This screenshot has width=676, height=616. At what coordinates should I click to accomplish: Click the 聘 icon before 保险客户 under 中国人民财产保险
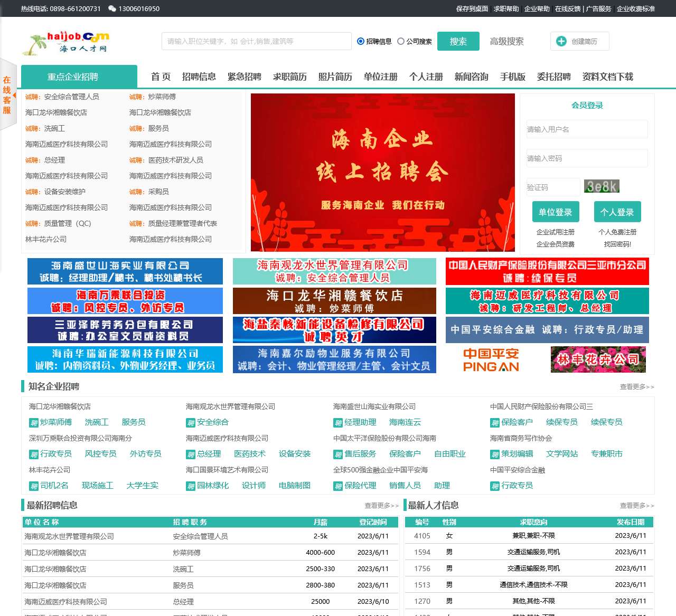pyautogui.click(x=495, y=423)
